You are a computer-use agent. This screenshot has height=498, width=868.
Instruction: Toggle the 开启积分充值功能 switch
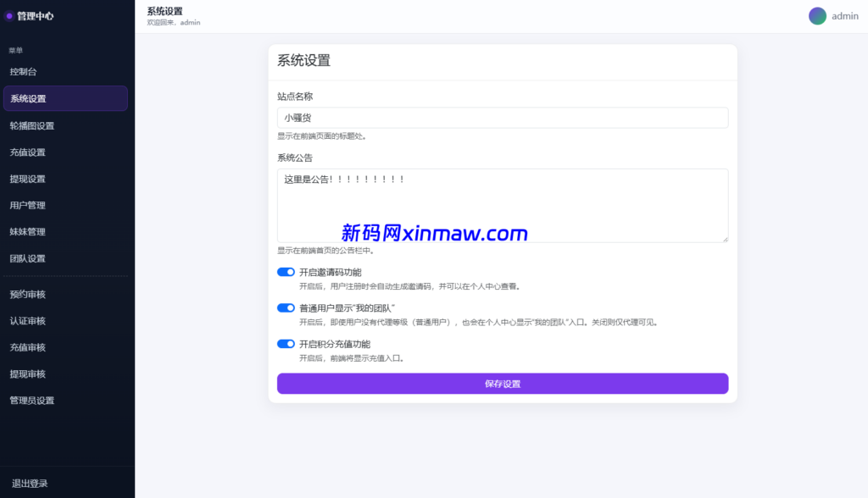tap(286, 344)
